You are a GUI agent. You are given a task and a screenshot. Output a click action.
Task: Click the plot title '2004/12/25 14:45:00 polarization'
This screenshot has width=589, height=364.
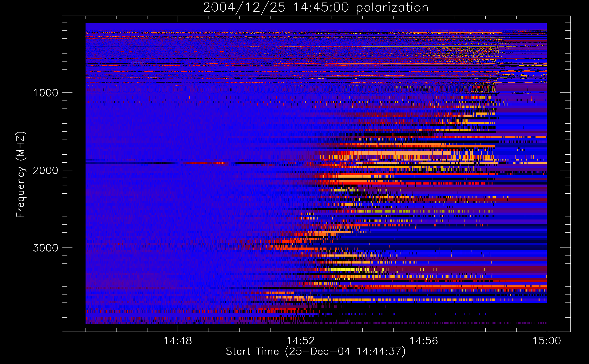(x=316, y=8)
